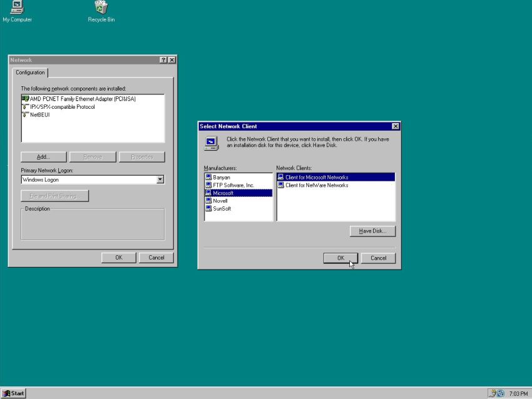Switch to the Configuration tab
Viewport: 532px width, 399px height.
pyautogui.click(x=30, y=73)
